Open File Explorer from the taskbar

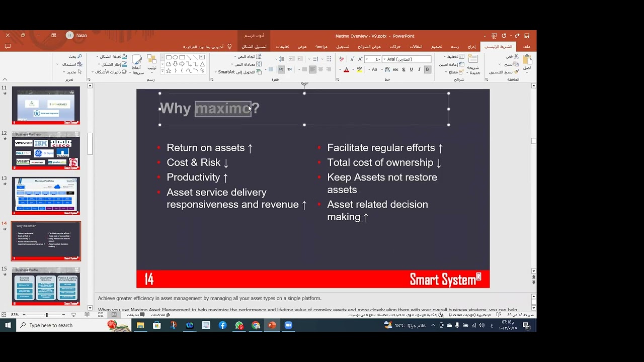[140, 325]
